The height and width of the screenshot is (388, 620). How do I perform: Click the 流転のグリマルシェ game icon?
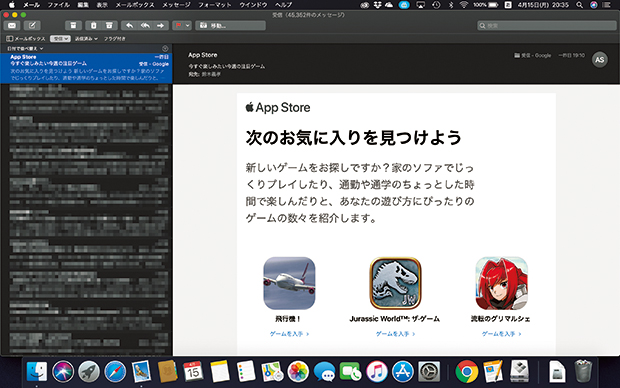[x=501, y=283]
